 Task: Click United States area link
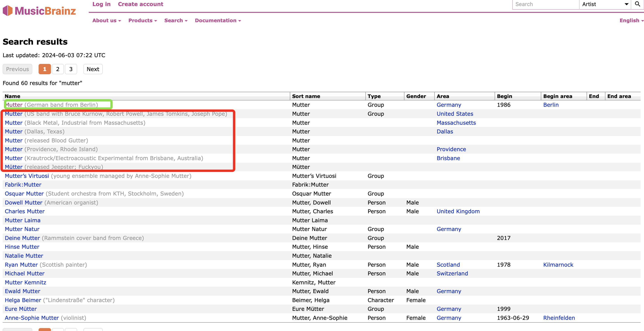click(x=455, y=114)
